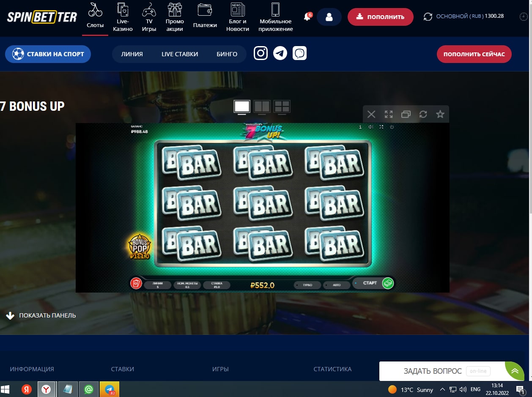Open the Слоты cherry icon section
The width and height of the screenshot is (532, 397).
pos(95,16)
